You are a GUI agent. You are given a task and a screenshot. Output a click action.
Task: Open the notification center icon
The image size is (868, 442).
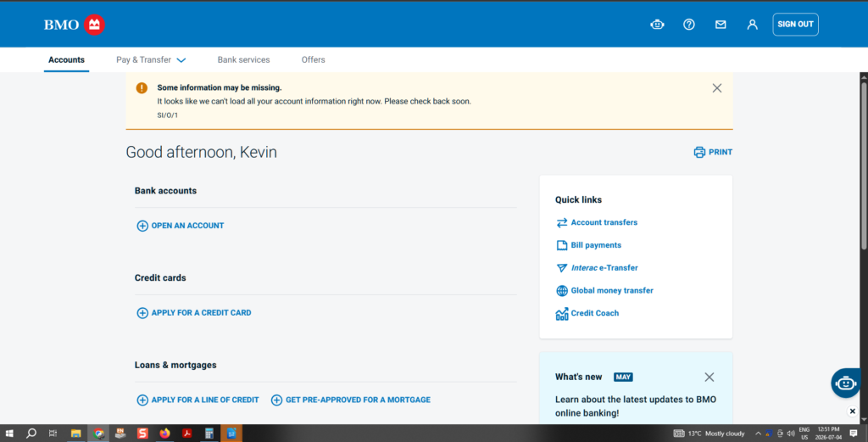point(854,434)
